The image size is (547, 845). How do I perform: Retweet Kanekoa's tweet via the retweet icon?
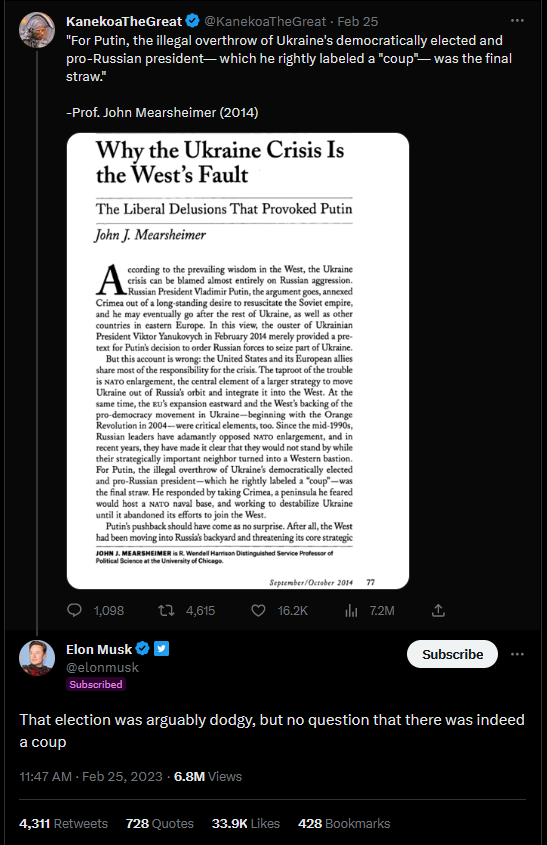166,610
